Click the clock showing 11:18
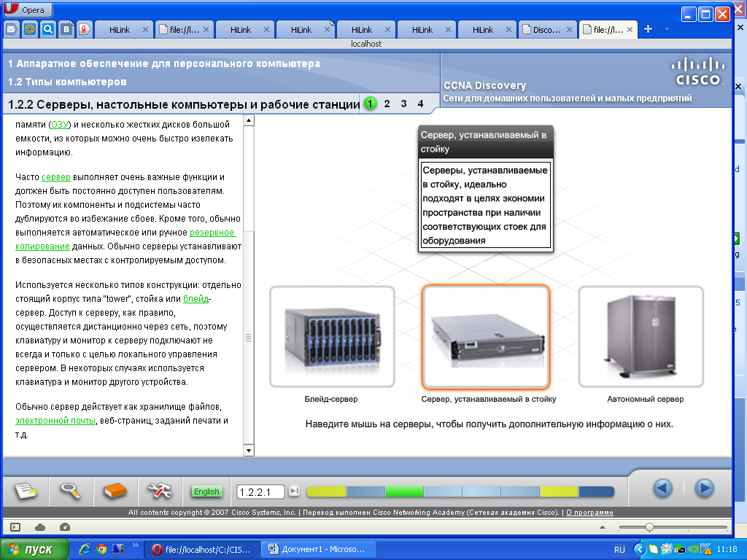The width and height of the screenshot is (747, 560). click(x=727, y=549)
